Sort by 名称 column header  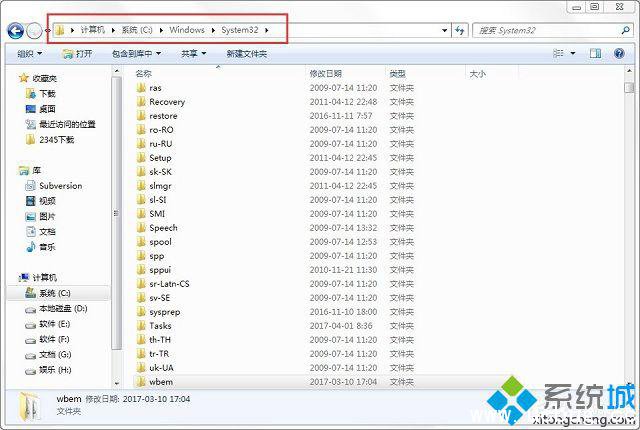coord(143,73)
